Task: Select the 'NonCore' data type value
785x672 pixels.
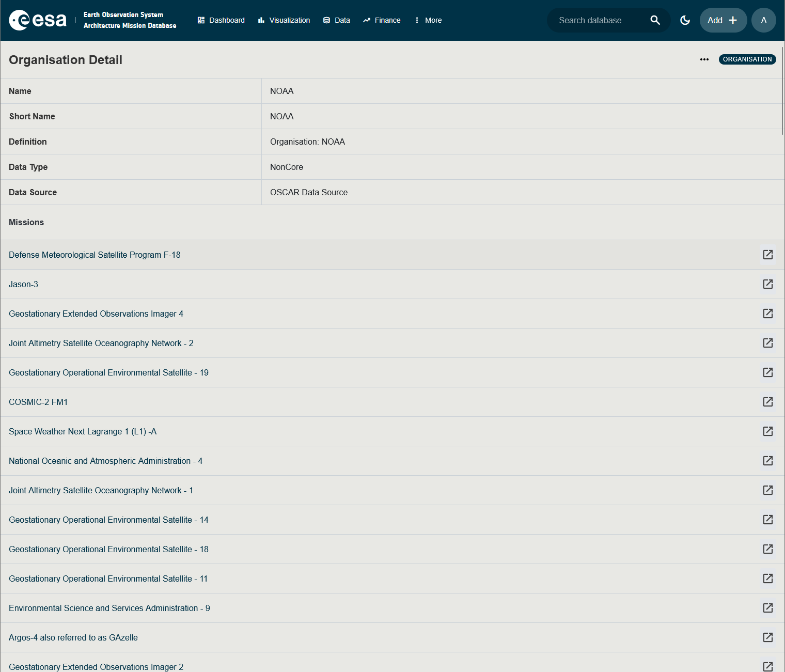Action: [287, 167]
